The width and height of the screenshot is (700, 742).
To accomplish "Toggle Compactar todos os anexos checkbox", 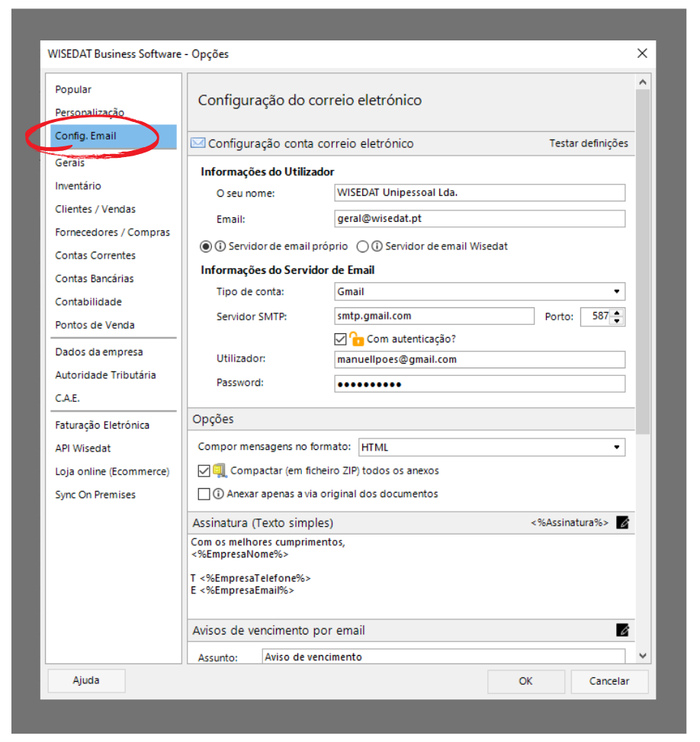I will (204, 471).
